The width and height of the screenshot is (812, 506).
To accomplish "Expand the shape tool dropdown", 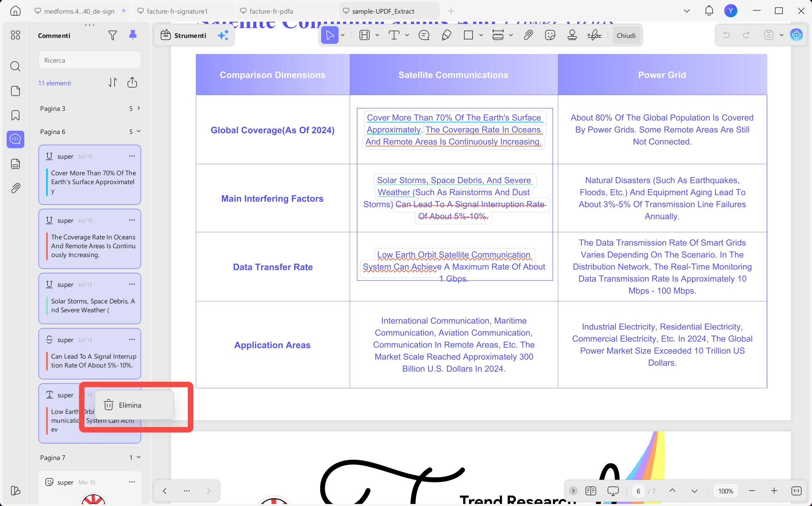I will click(x=481, y=35).
